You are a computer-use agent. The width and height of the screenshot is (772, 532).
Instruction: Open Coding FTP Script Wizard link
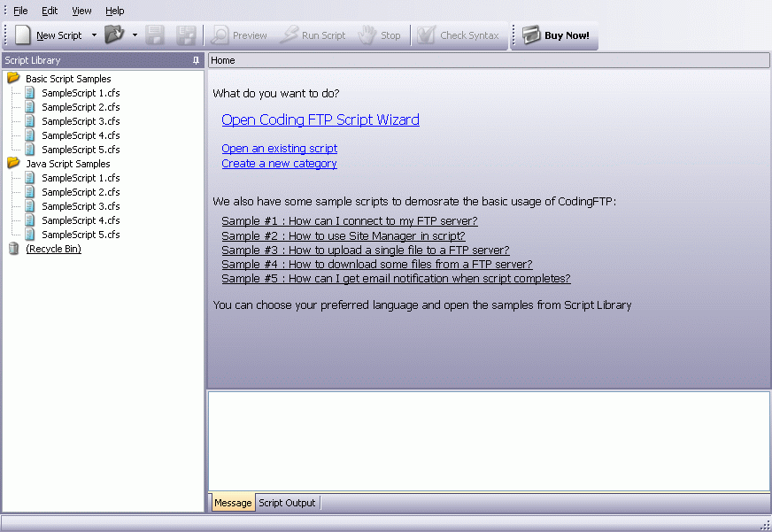(320, 120)
